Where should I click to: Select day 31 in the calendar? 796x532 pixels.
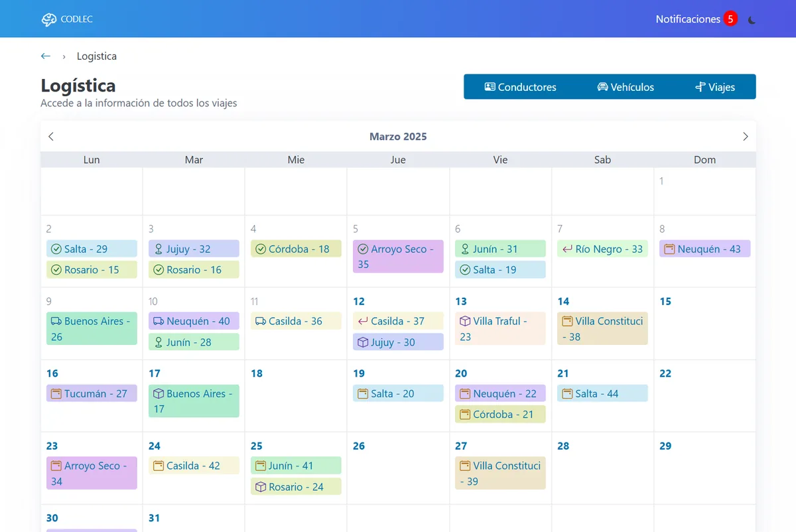click(154, 518)
